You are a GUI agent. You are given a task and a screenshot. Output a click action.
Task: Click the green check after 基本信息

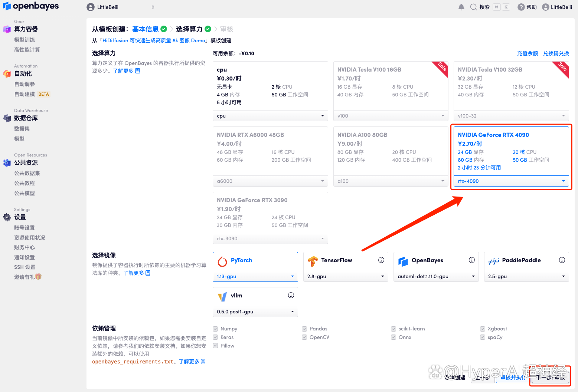[164, 29]
